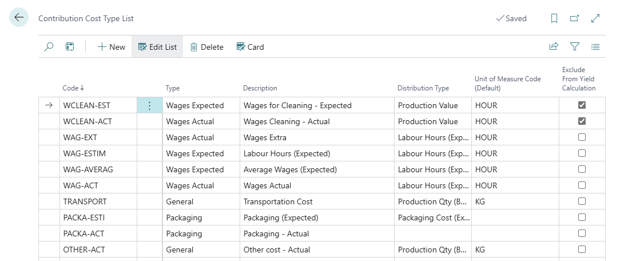Toggle the filter pane funnel icon
Viewport: 644px width, 261px height.
coord(575,47)
